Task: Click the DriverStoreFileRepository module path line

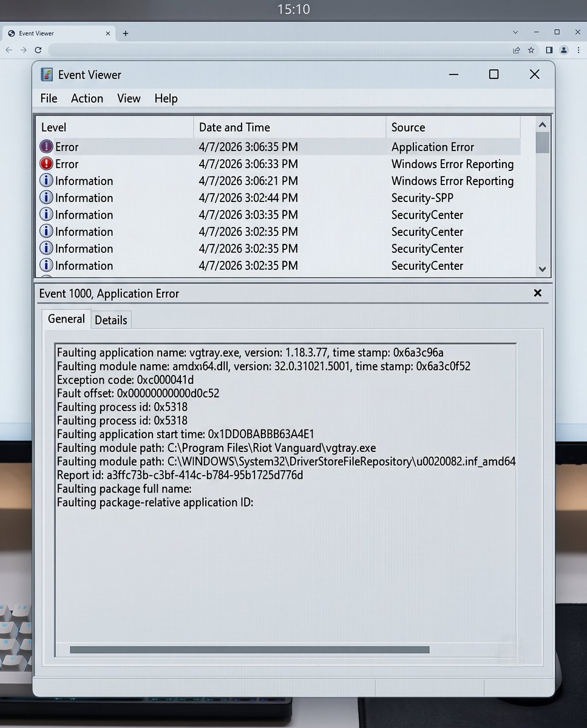Action: click(286, 461)
